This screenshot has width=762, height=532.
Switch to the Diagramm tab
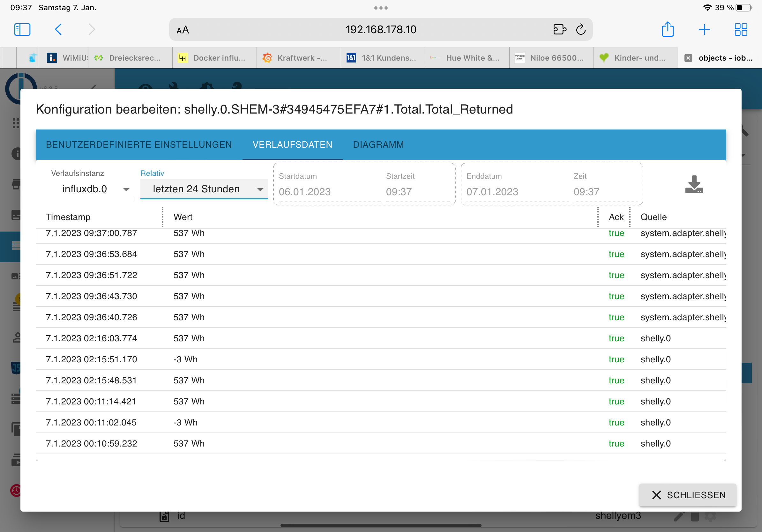(x=378, y=144)
